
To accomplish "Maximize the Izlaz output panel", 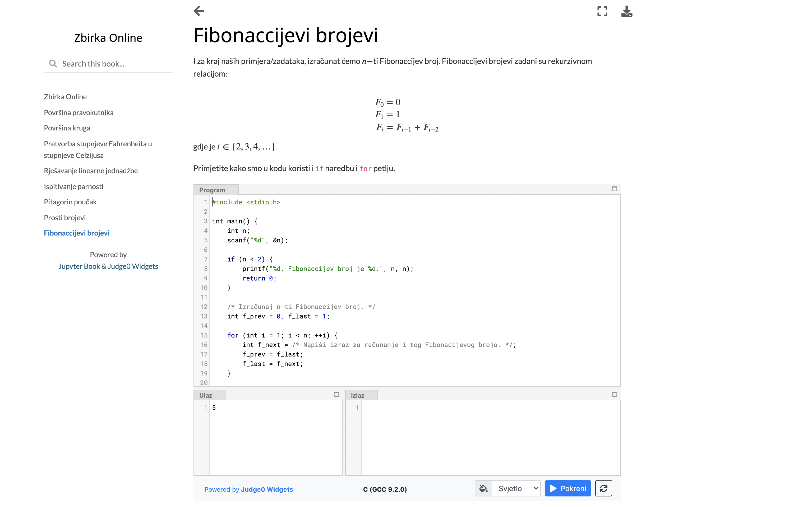I will (x=614, y=394).
